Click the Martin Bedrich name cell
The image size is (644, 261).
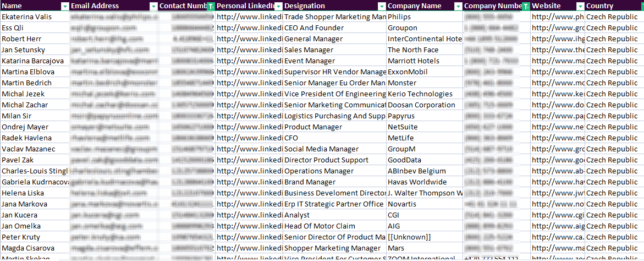pyautogui.click(x=35, y=83)
